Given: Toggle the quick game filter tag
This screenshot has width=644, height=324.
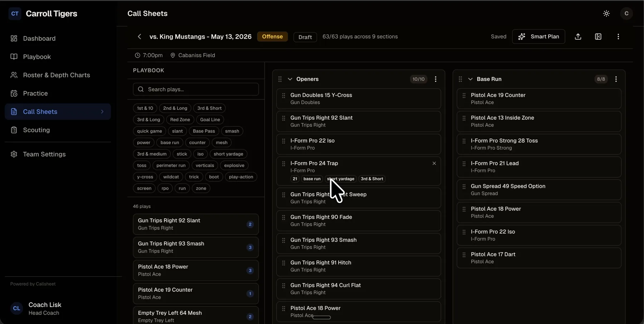Looking at the screenshot, I should click(150, 131).
